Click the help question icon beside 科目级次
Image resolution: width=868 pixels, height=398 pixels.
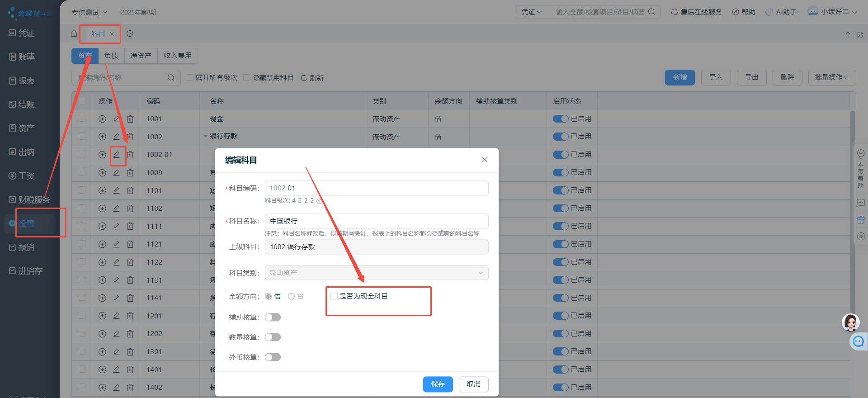click(x=319, y=201)
